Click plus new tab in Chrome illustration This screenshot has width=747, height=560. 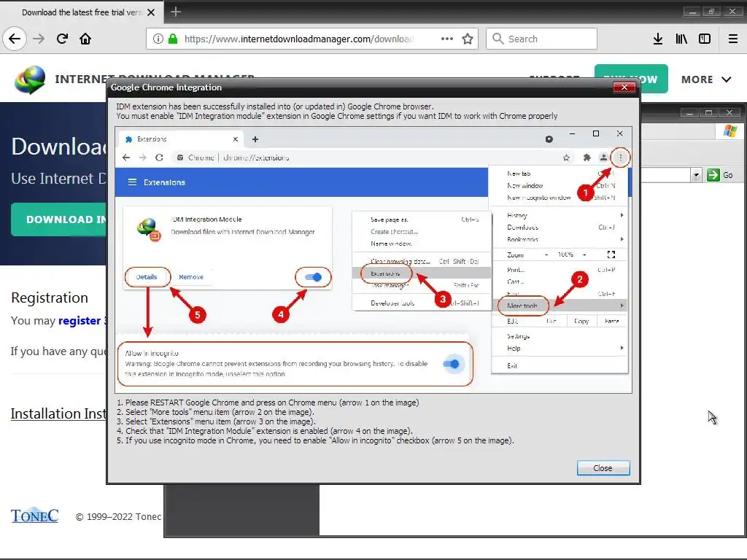click(255, 139)
